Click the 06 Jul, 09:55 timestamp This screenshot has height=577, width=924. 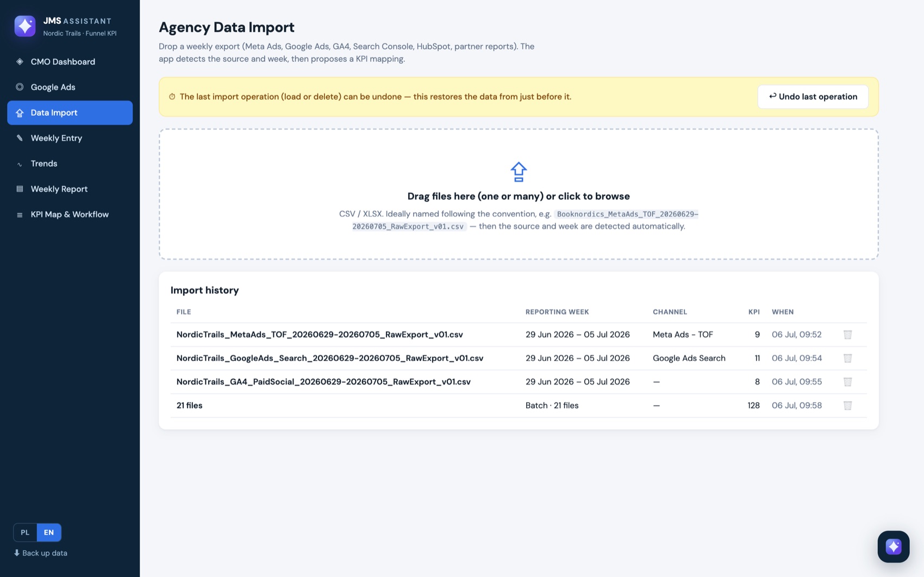pos(797,382)
